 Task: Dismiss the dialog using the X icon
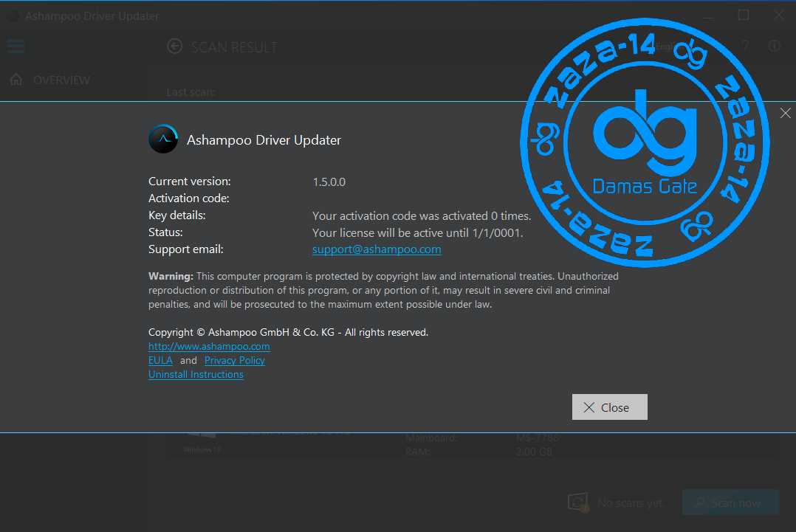pos(786,113)
